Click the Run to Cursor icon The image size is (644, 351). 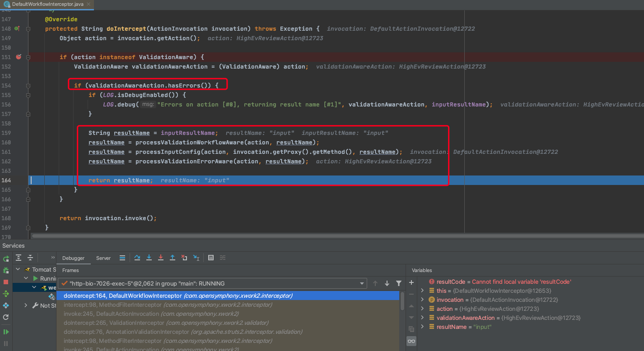196,258
